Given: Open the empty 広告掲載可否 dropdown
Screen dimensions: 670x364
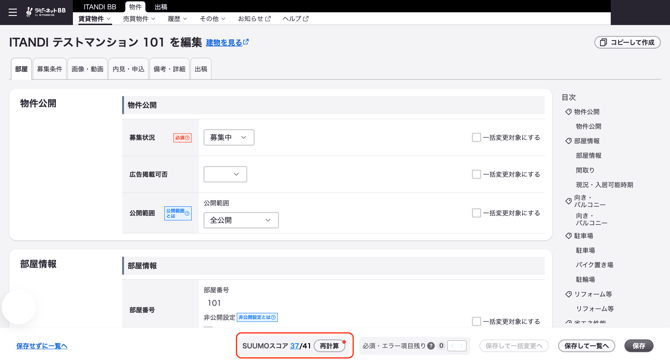Looking at the screenshot, I should (225, 174).
